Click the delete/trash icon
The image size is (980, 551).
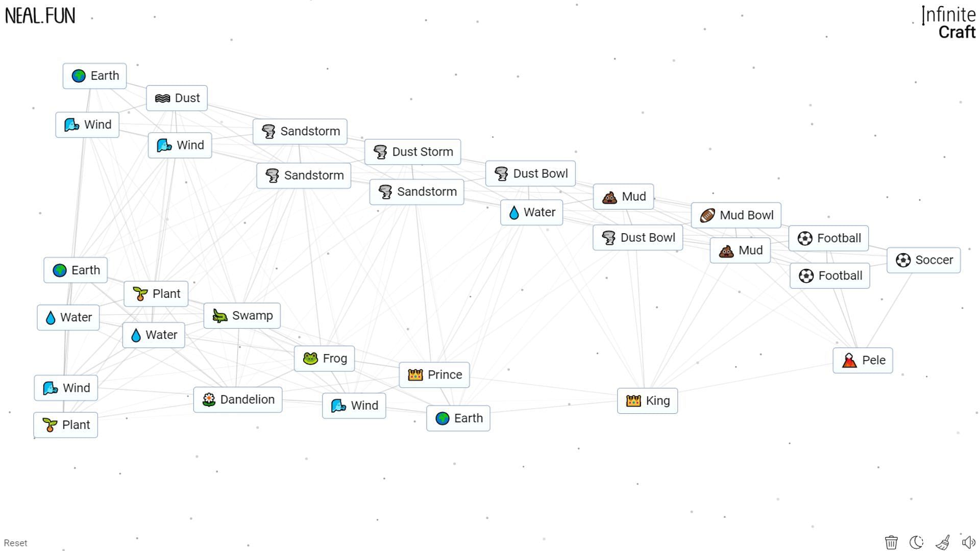point(891,542)
